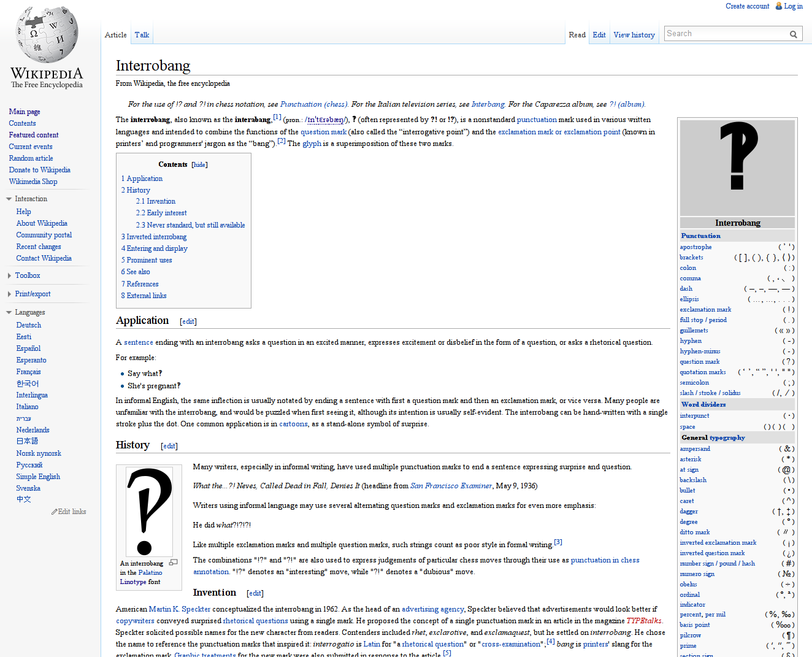Expand the Print/export sidebar section
812x657 pixels.
[x=9, y=294]
